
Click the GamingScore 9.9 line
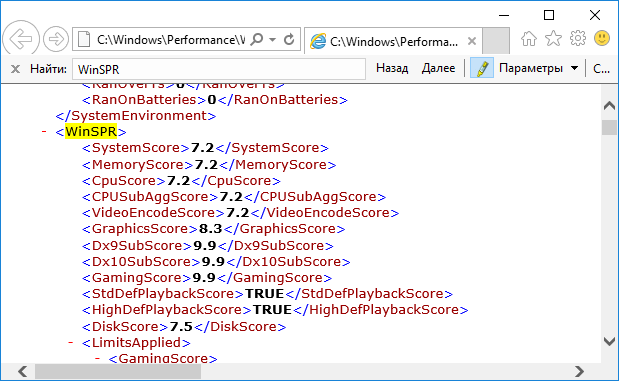tap(207, 278)
